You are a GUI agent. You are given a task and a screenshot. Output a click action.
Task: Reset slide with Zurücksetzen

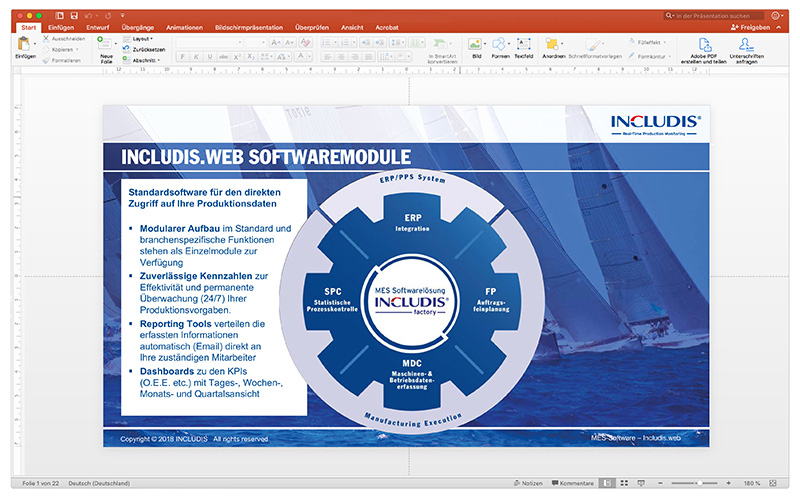(145, 49)
